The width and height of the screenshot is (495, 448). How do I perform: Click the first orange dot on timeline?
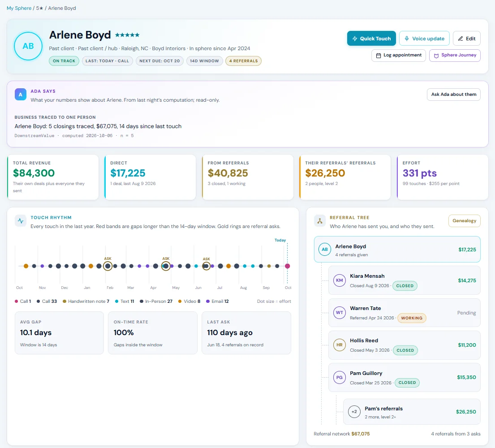(26, 266)
